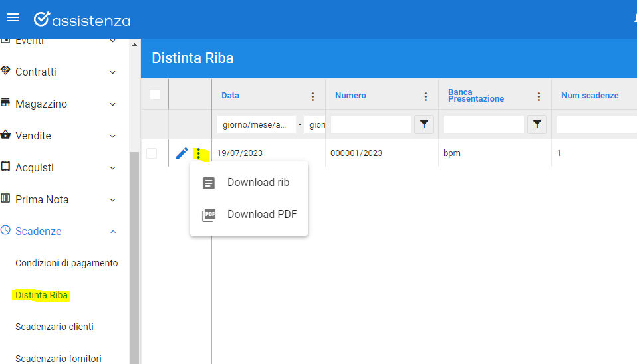Click the Acquisti list icon
Image resolution: width=637 pixels, height=364 pixels.
pos(5,166)
